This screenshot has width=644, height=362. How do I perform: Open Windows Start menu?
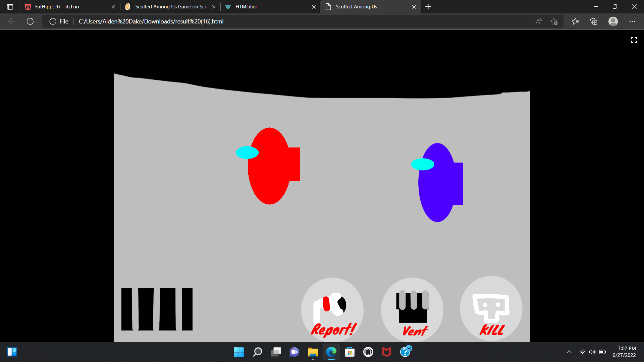tap(239, 352)
